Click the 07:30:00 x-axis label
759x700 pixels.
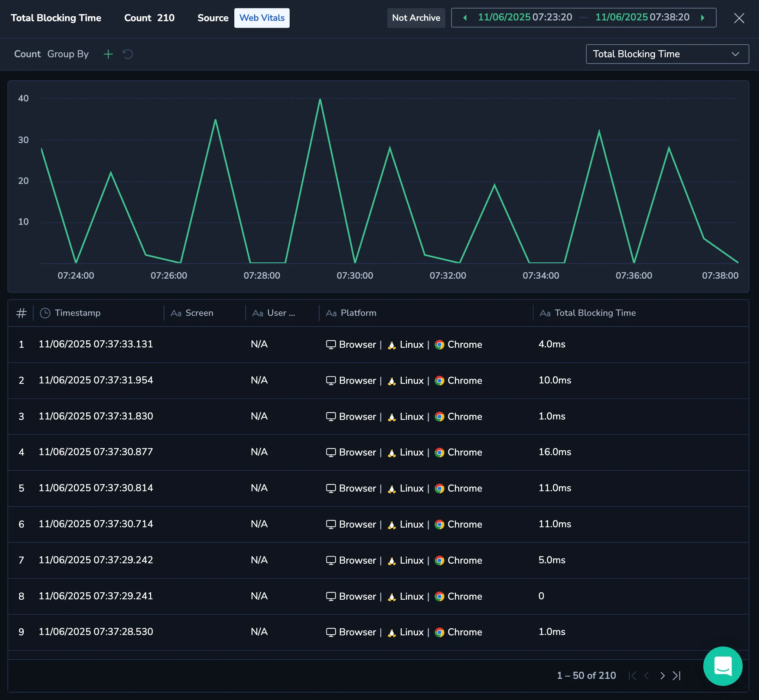[x=355, y=276]
